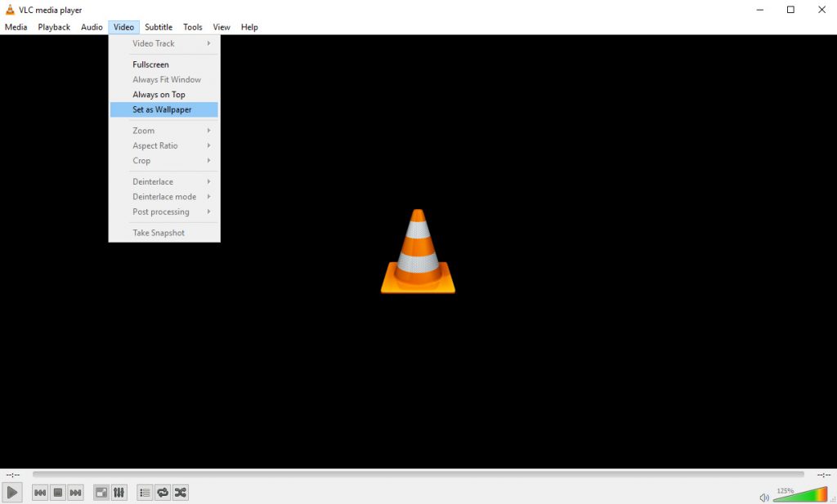Expand the Deinterlace mode submenu

click(x=164, y=197)
